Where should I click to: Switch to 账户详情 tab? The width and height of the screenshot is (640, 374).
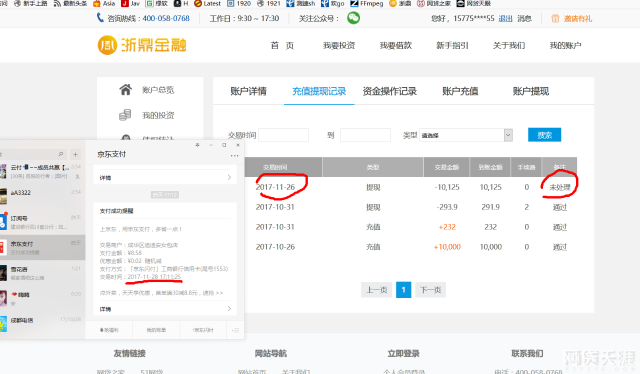coord(248,91)
